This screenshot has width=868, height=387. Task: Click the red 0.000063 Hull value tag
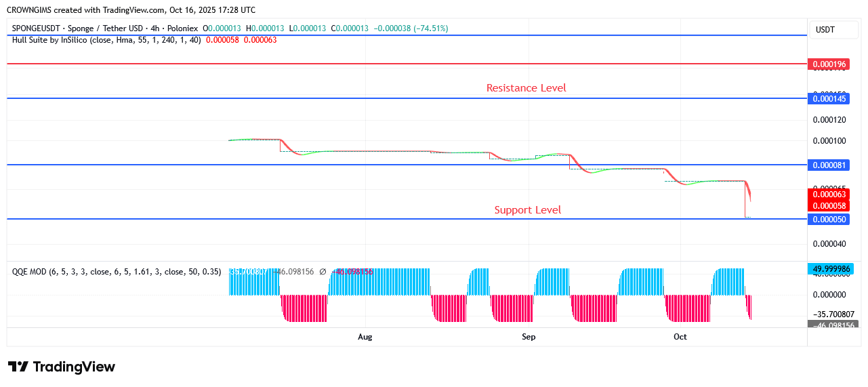829,195
